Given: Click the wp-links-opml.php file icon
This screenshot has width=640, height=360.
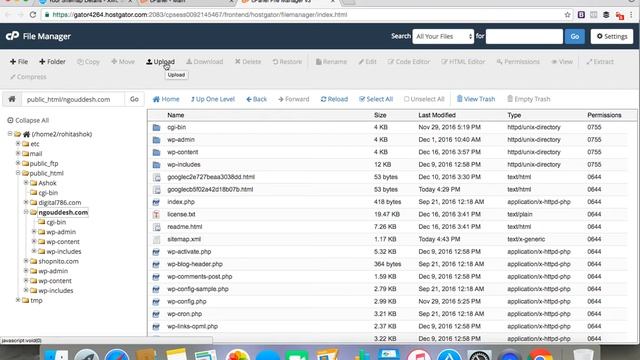Looking at the screenshot, I should point(156,327).
